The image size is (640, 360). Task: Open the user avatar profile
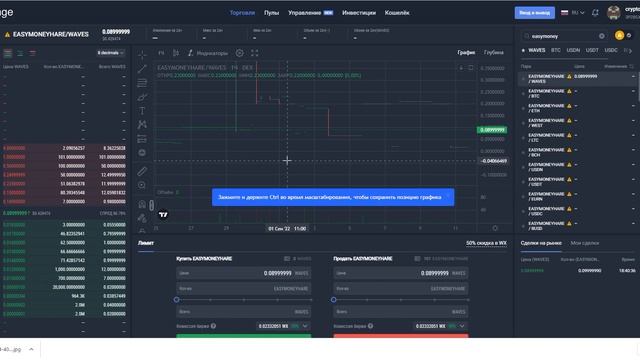pyautogui.click(x=613, y=13)
